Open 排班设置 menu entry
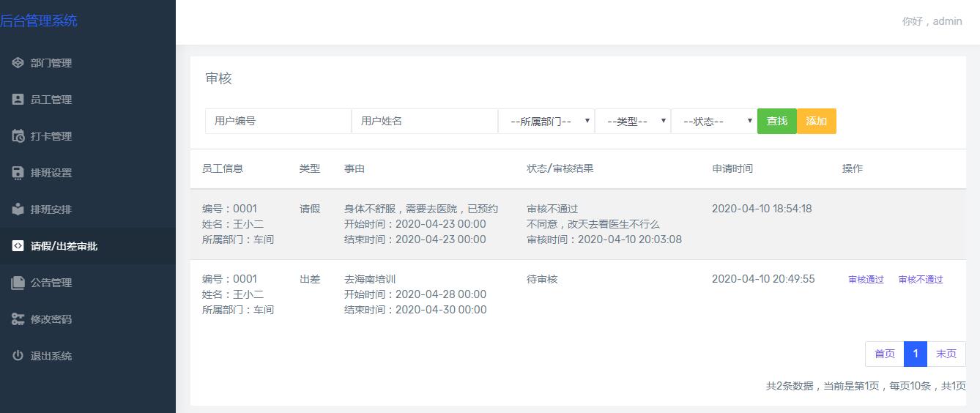Screen dimensions: 980x413 point(88,173)
